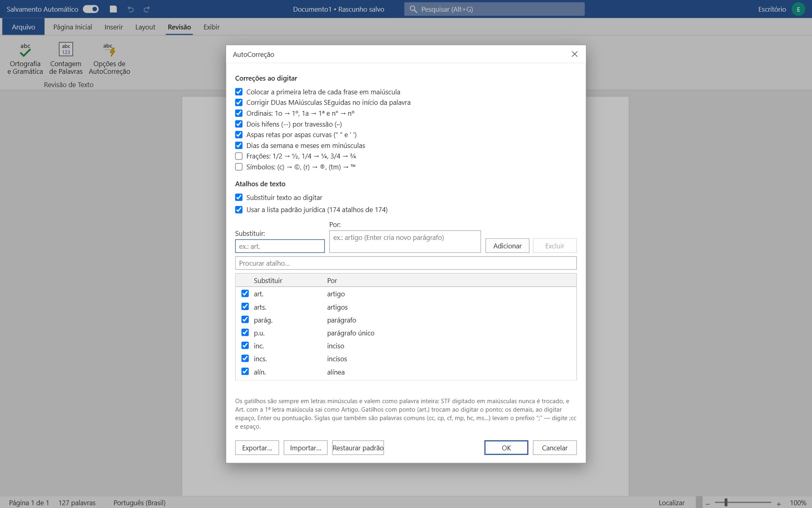This screenshot has width=812, height=508.
Task: Open Contagem de Palavras tool
Action: tap(66, 59)
